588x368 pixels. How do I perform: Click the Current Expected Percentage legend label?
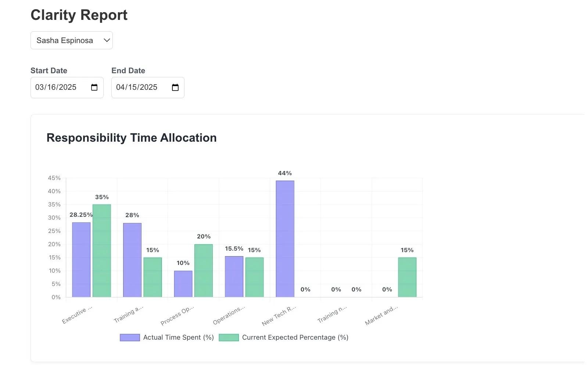[295, 337]
